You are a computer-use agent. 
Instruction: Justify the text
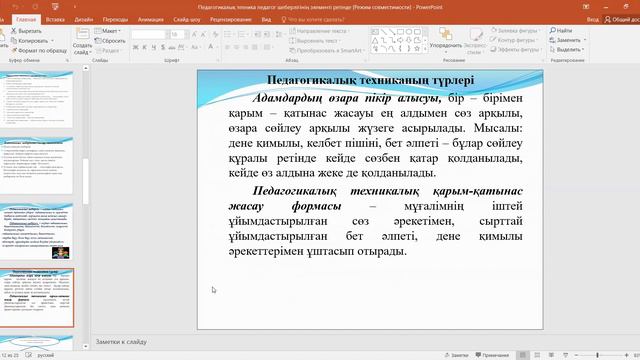(255, 47)
